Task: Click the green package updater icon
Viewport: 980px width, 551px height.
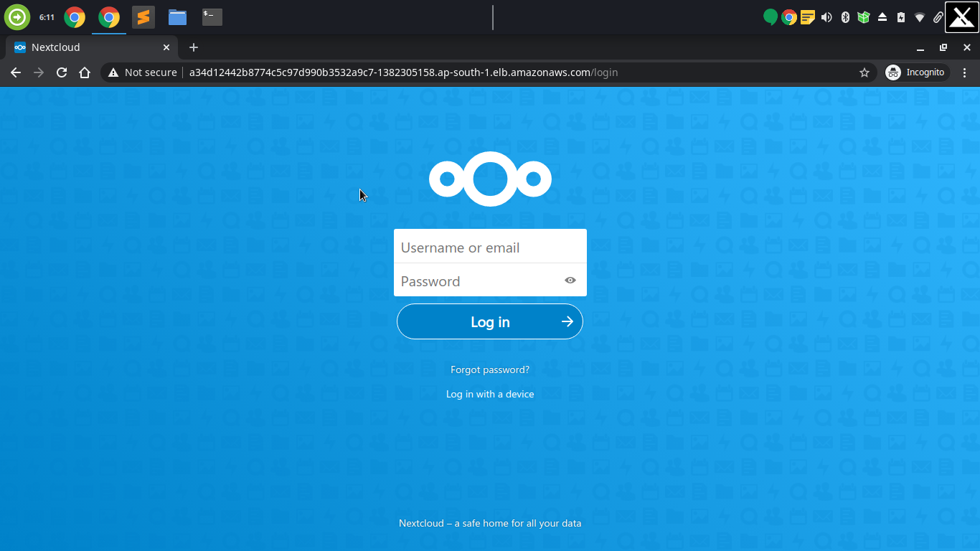Action: 864,17
